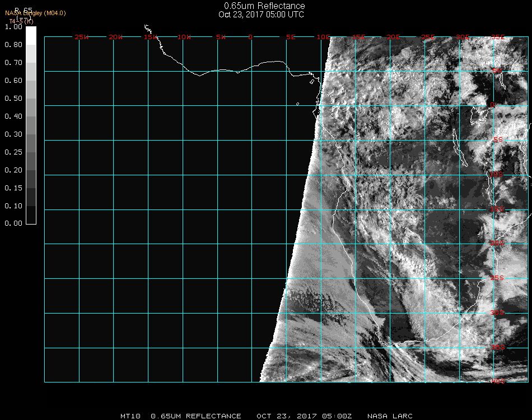Click the '35S' latitude label
The image size is (532, 420).
[498, 347]
